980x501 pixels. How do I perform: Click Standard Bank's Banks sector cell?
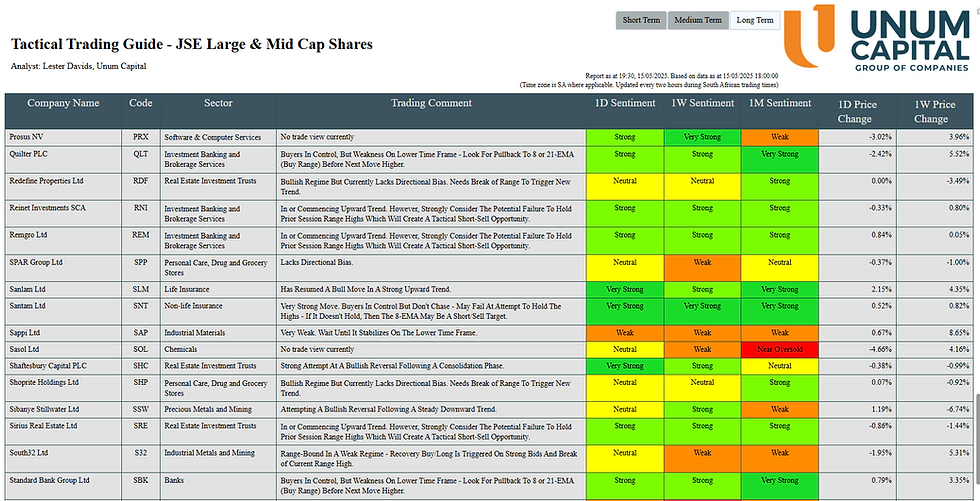[x=218, y=486]
